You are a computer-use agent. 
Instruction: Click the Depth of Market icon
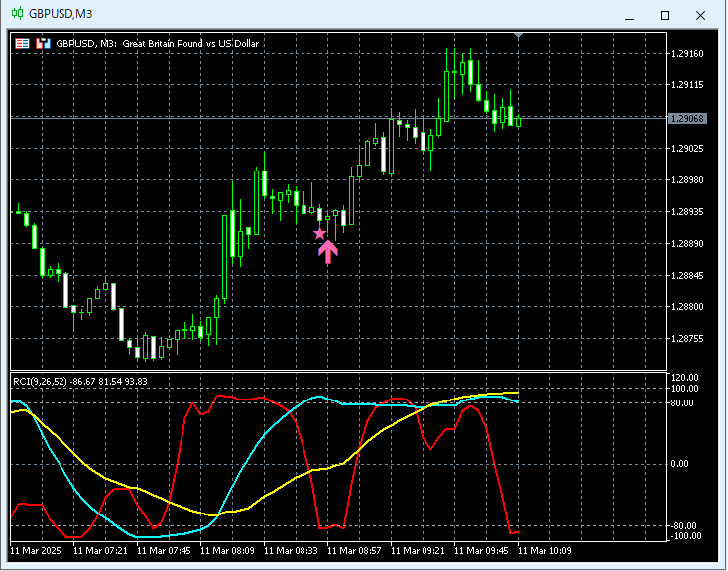point(43,44)
